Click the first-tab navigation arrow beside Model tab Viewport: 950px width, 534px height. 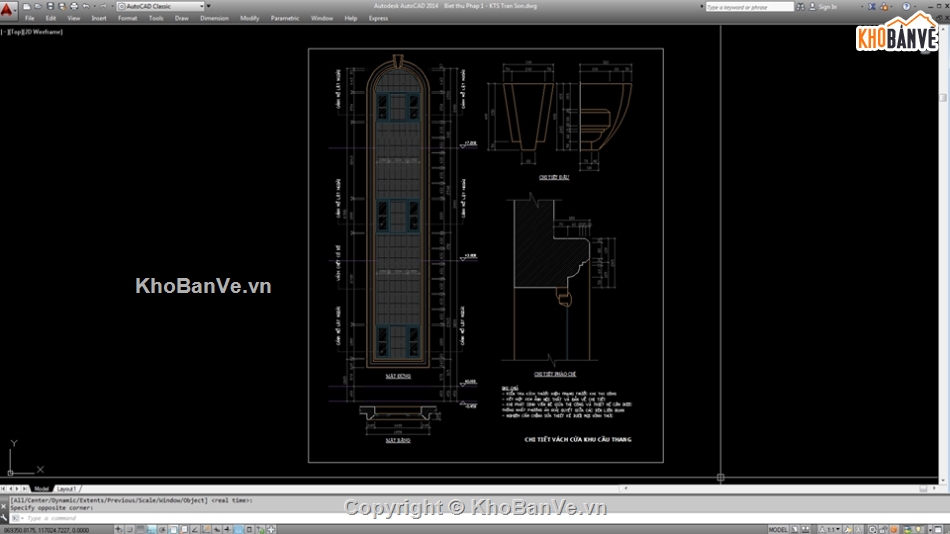(4, 489)
